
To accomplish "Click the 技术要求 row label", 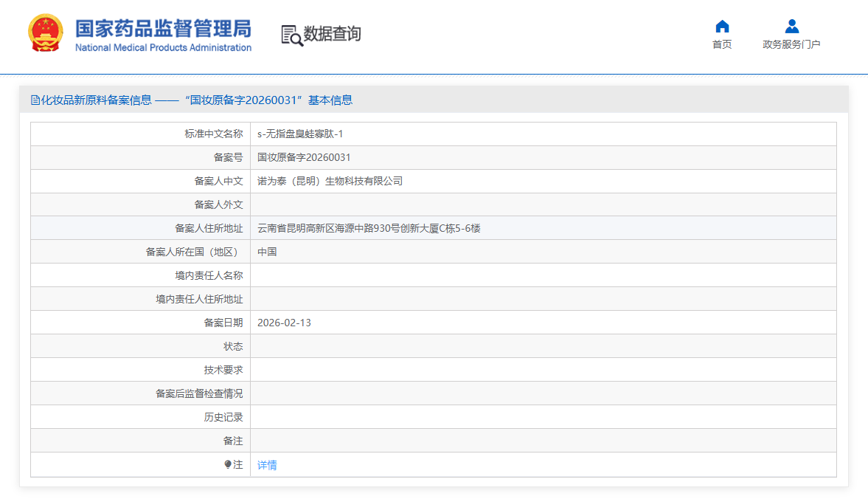I will 223,370.
